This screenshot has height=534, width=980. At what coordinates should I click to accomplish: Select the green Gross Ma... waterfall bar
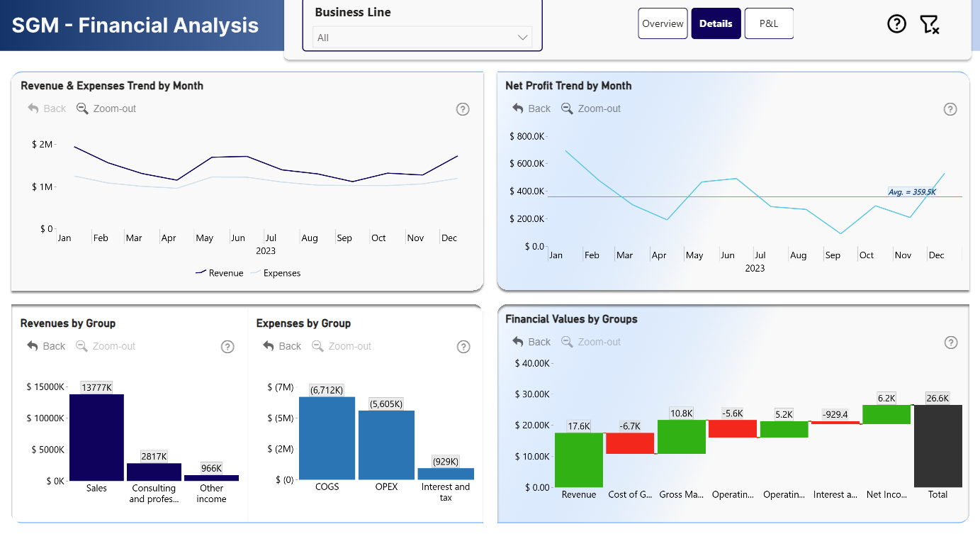pos(682,437)
